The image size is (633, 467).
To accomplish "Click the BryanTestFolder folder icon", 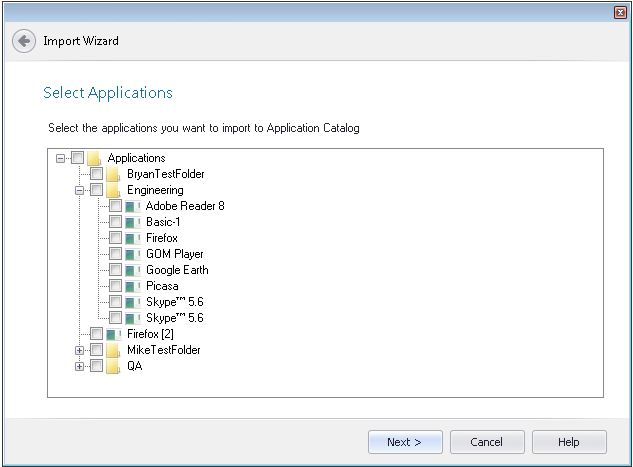I will point(114,174).
